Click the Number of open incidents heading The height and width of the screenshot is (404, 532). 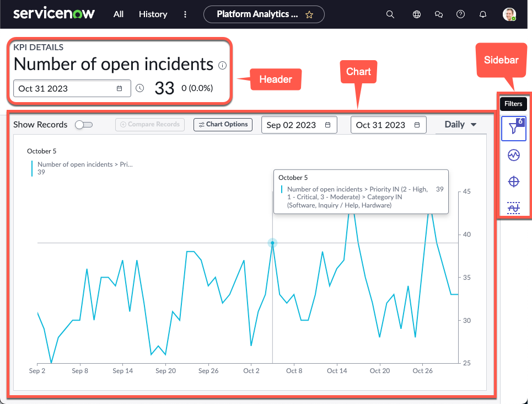point(114,64)
